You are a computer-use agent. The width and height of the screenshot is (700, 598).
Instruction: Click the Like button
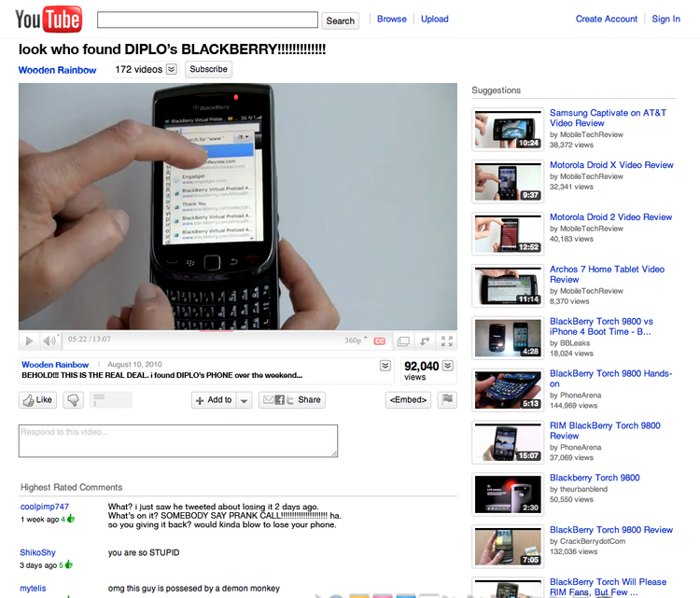pyautogui.click(x=37, y=400)
